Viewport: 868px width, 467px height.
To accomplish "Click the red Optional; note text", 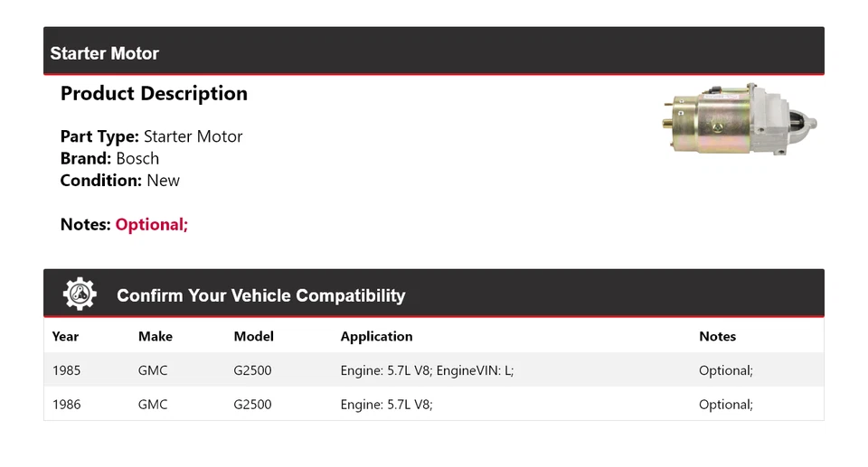I will click(x=151, y=225).
